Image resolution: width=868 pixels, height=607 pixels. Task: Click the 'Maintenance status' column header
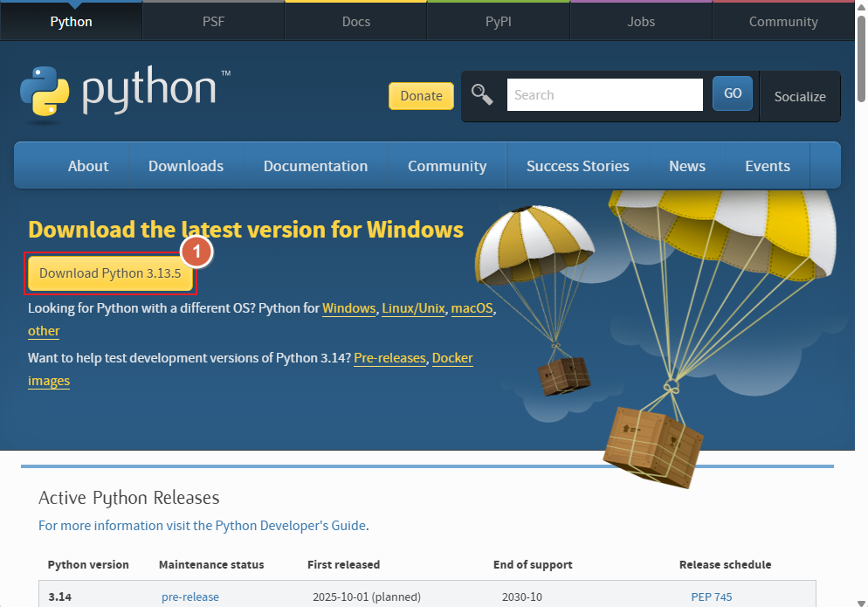[211, 564]
